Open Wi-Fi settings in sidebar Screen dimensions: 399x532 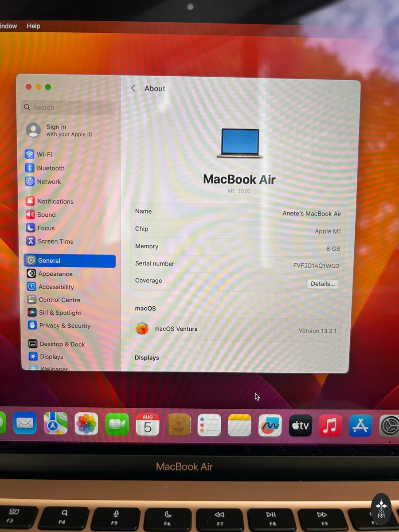[x=39, y=154]
